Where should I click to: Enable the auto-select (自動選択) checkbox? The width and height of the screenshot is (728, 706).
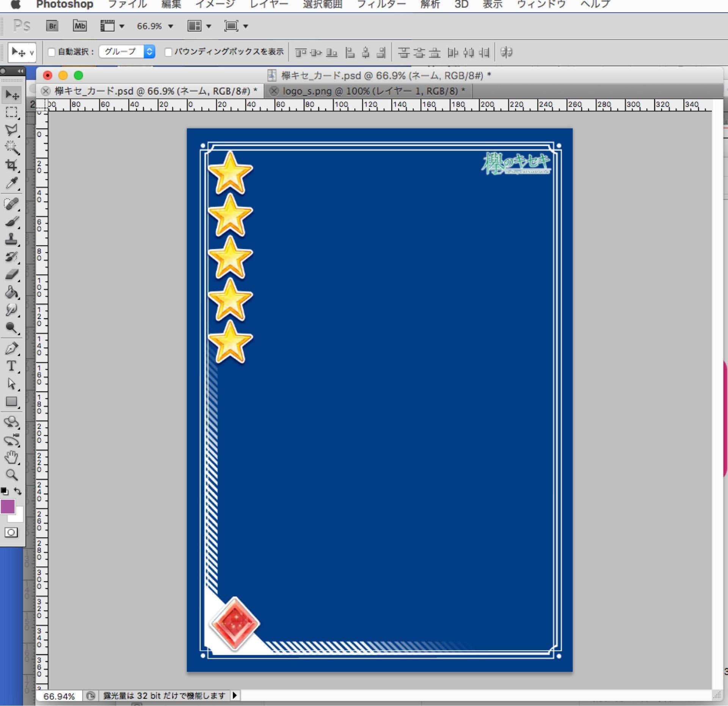click(x=52, y=52)
